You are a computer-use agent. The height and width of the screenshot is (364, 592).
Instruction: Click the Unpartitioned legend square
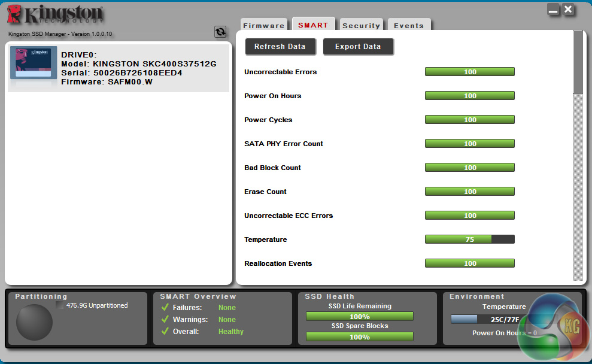60,305
